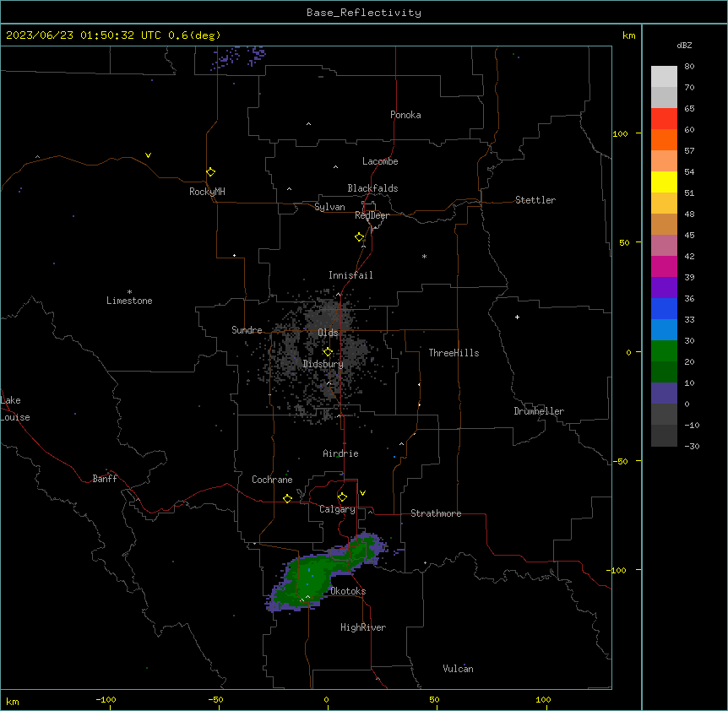Image resolution: width=728 pixels, height=711 pixels.
Task: Click the HighRiver label
Action: [363, 627]
